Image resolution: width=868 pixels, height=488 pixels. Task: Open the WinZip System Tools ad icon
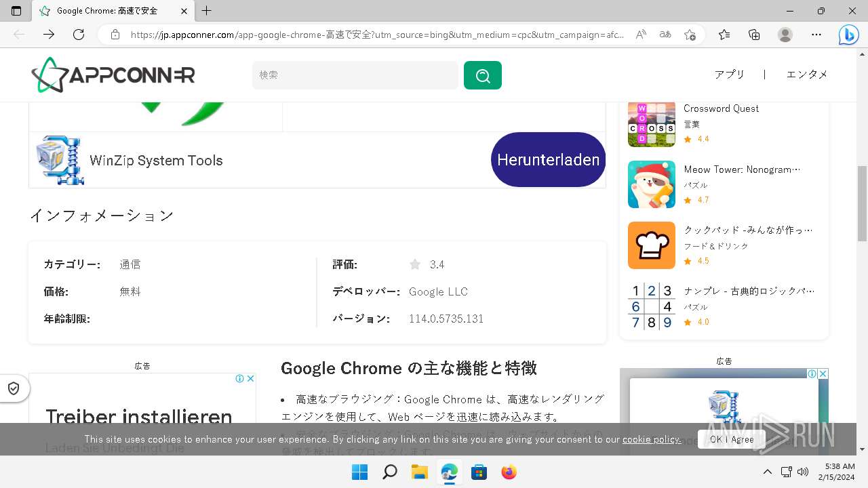[60, 160]
